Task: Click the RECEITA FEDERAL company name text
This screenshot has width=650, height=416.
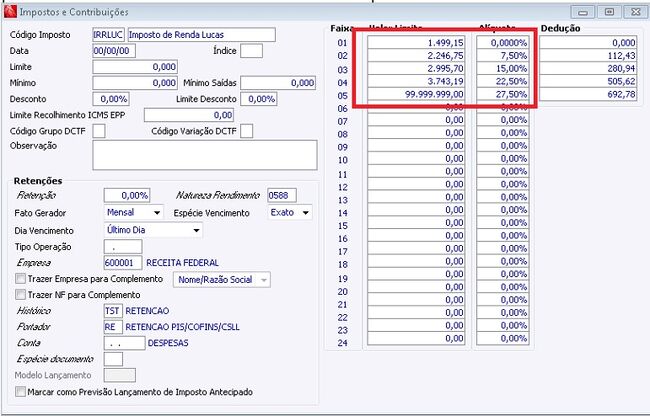Action: click(182, 263)
